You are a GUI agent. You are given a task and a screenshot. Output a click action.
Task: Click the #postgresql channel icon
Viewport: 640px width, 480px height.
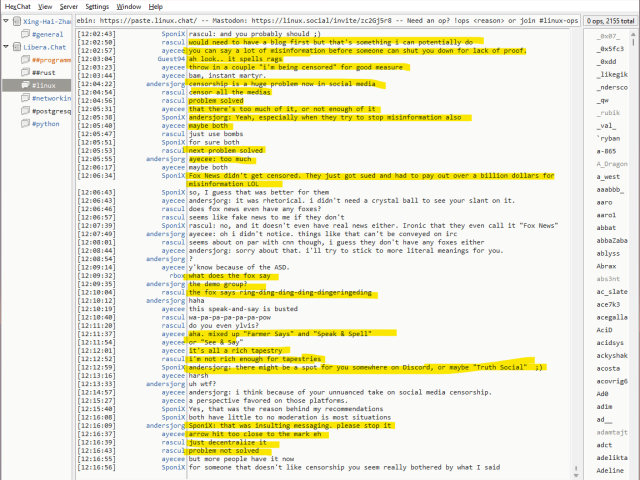click(25, 111)
